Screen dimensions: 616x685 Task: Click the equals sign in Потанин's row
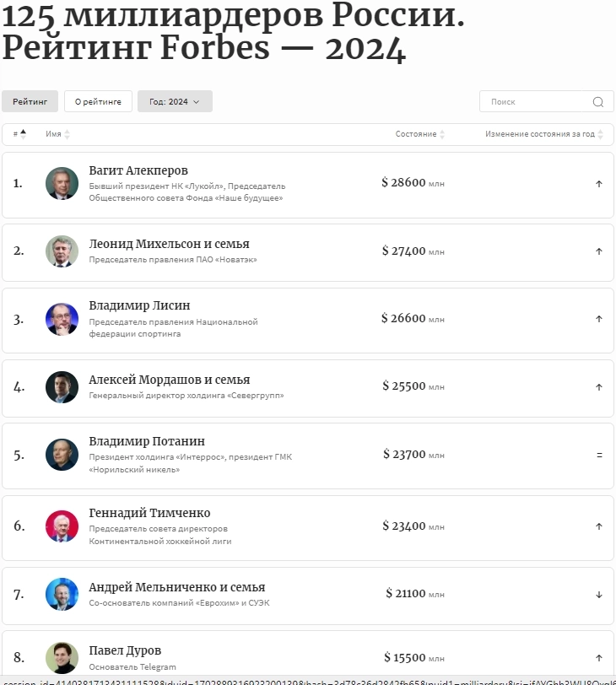(x=599, y=456)
